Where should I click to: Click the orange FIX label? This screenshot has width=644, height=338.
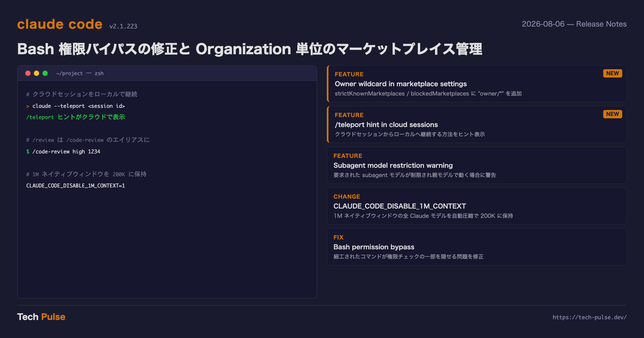pyautogui.click(x=338, y=237)
